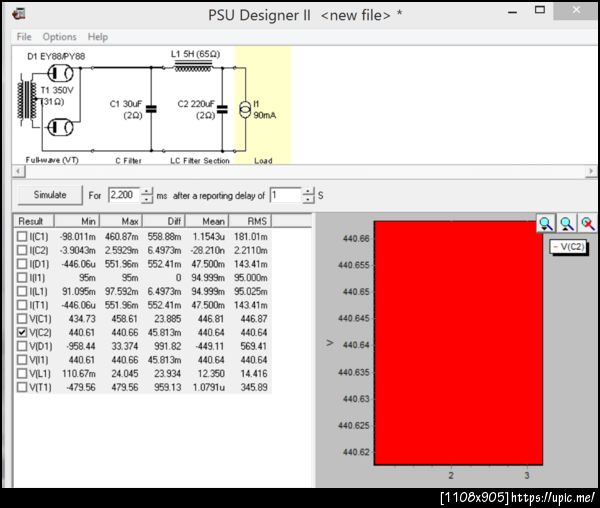This screenshot has height=508, width=600.
Task: Click the C Filter section label
Action: [x=129, y=161]
